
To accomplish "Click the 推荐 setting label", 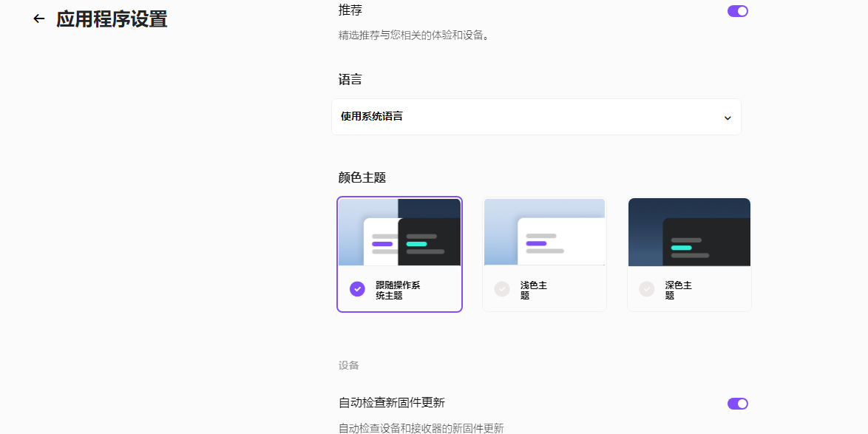I will 350,10.
